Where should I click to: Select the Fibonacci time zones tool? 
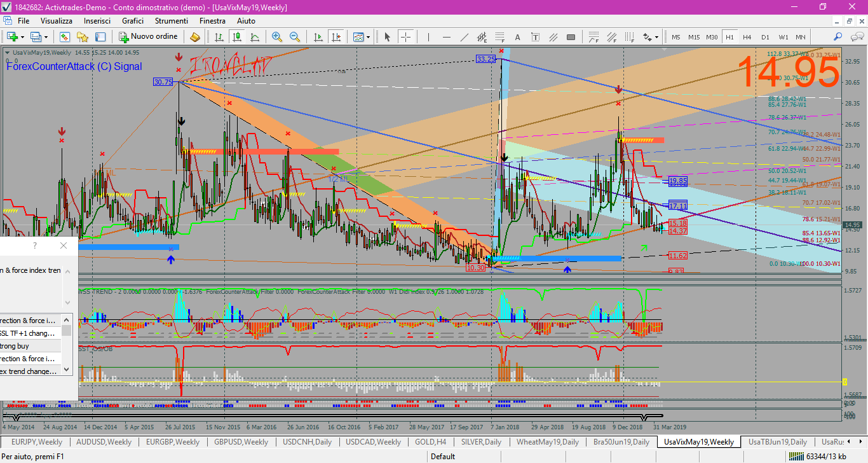(629, 37)
